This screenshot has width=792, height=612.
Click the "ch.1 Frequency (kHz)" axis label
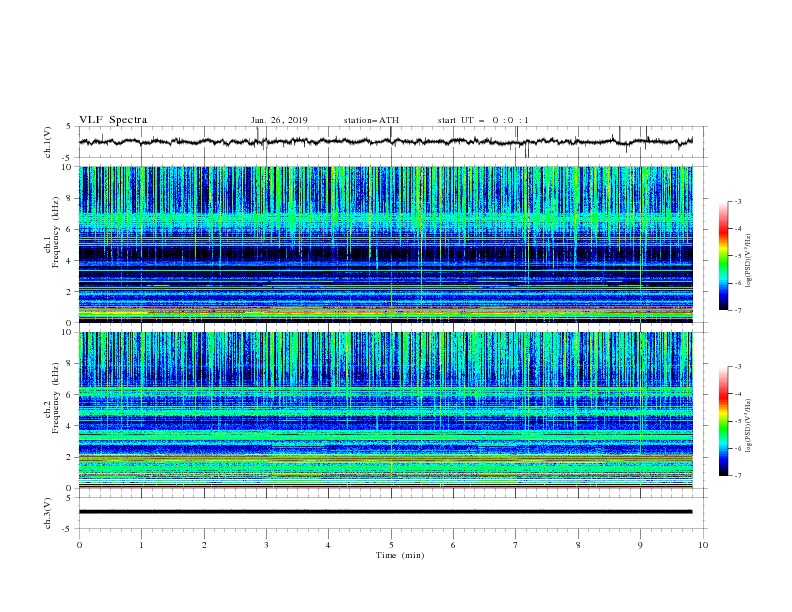point(51,232)
